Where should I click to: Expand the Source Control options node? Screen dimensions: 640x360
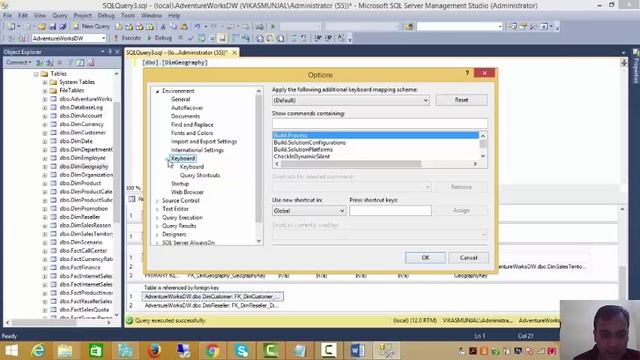click(x=158, y=201)
